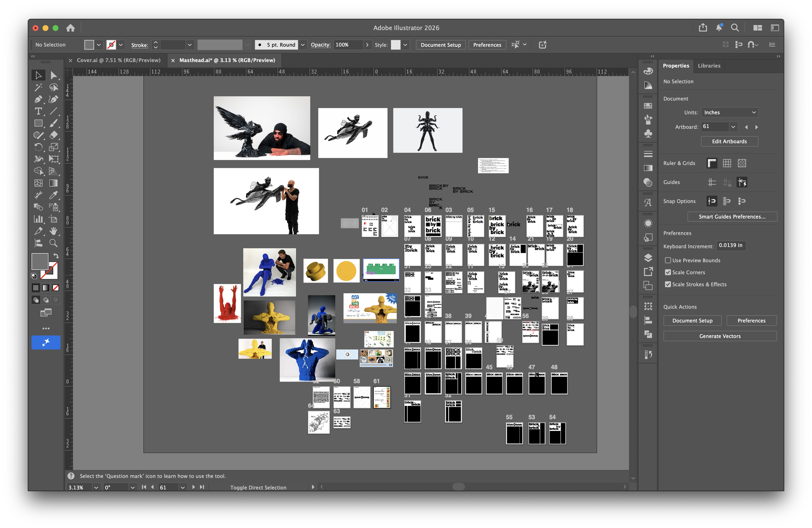
Task: Pick the Eyedropper tool
Action: (x=53, y=195)
